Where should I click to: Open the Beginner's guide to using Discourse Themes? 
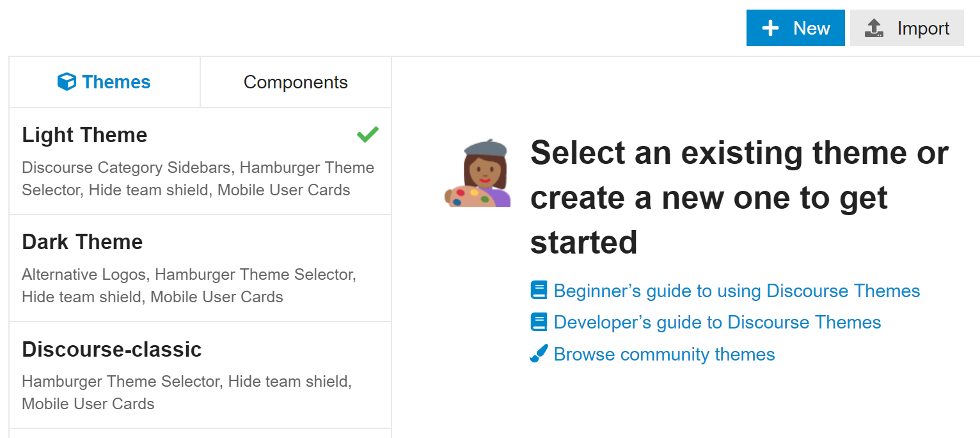[x=737, y=290]
